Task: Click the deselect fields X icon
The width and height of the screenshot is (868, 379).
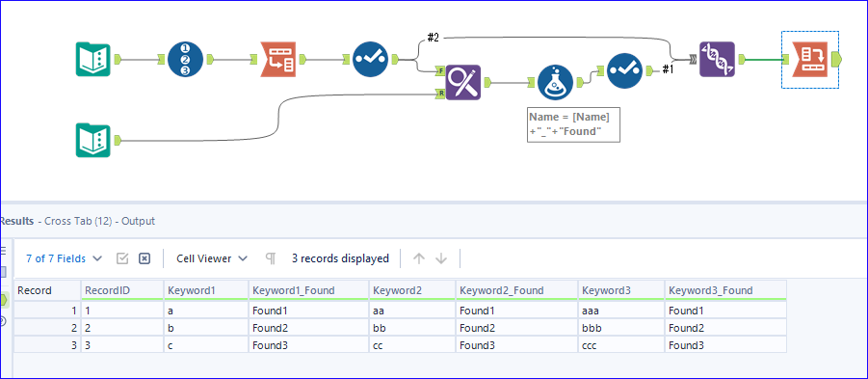Action: click(145, 258)
